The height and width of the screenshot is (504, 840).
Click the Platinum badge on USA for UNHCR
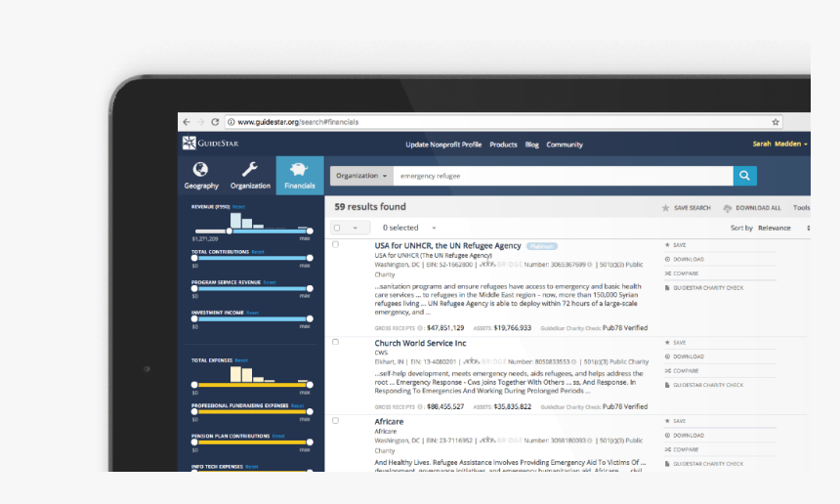pos(542,246)
